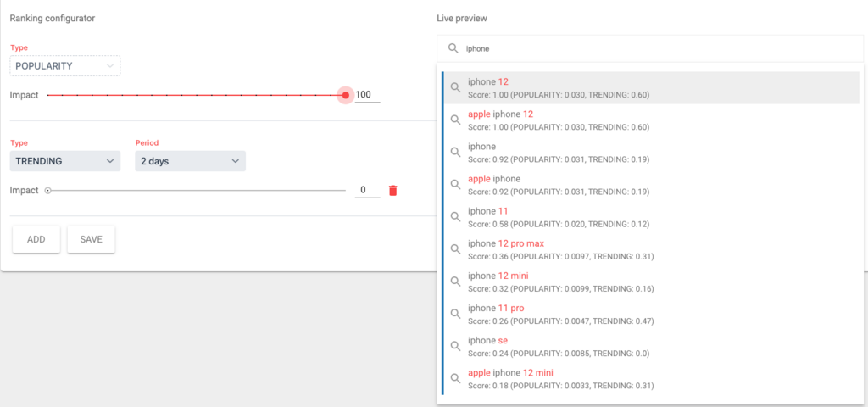Click the POPULARITY impact slider handle
Image resolution: width=868 pixels, height=407 pixels.
click(x=346, y=95)
